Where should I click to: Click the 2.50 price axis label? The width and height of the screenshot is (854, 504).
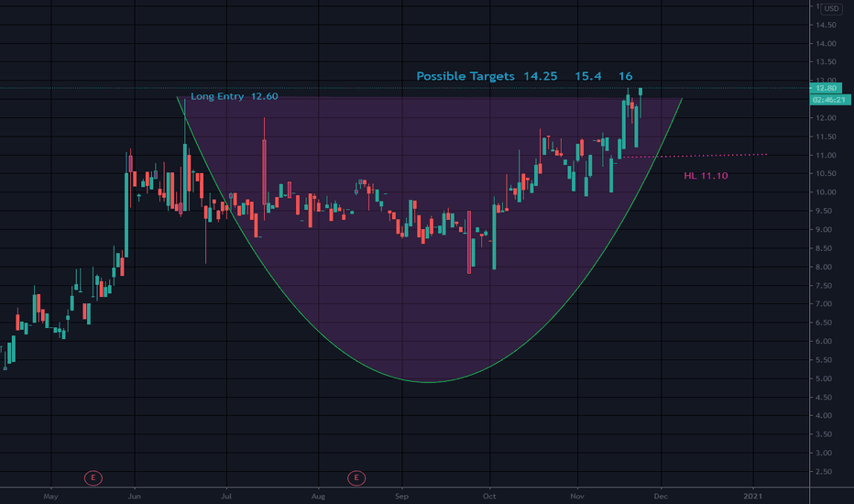pyautogui.click(x=826, y=472)
